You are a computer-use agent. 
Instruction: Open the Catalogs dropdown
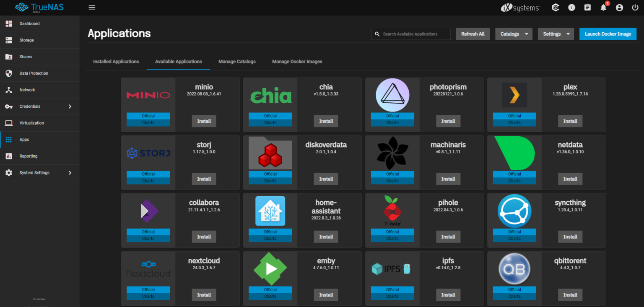pos(514,34)
